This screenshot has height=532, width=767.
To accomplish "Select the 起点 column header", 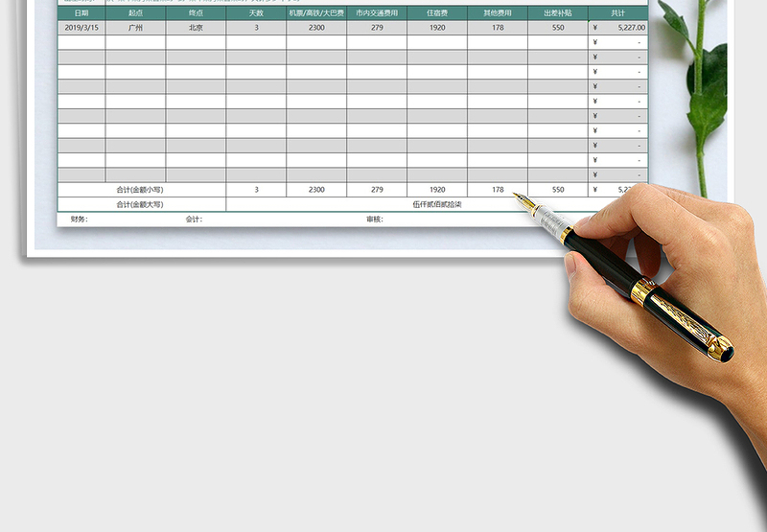I will pos(135,13).
